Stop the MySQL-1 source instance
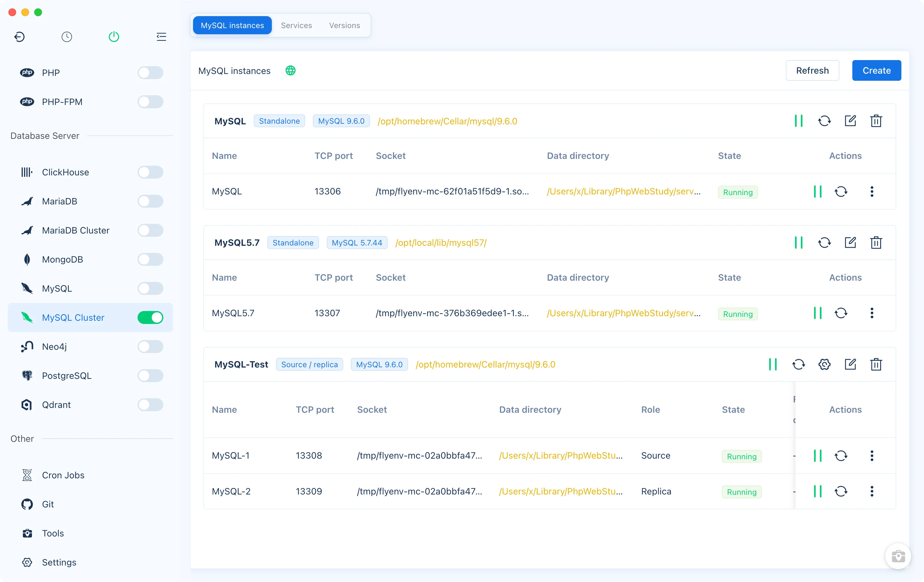Image resolution: width=924 pixels, height=582 pixels. (818, 456)
